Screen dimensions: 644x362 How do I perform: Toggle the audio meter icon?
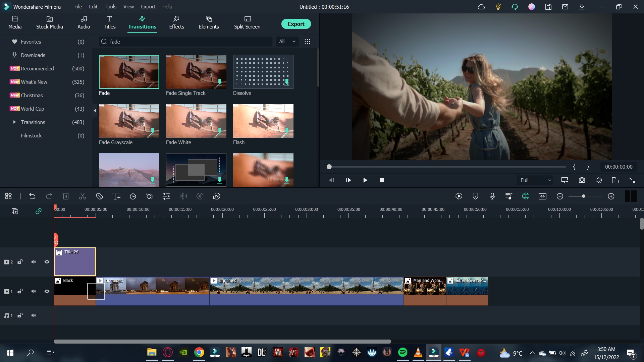click(631, 196)
